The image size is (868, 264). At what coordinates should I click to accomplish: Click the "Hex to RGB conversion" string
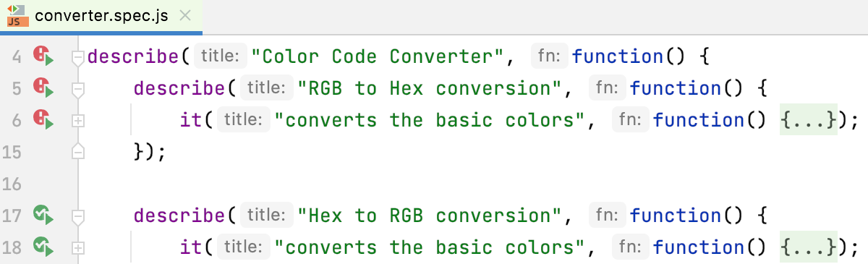click(430, 216)
